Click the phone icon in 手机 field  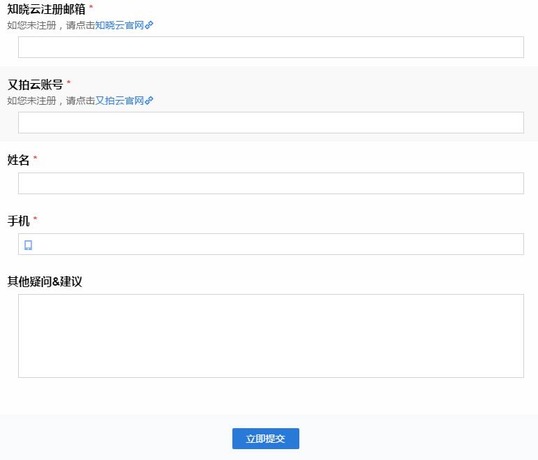(28, 245)
